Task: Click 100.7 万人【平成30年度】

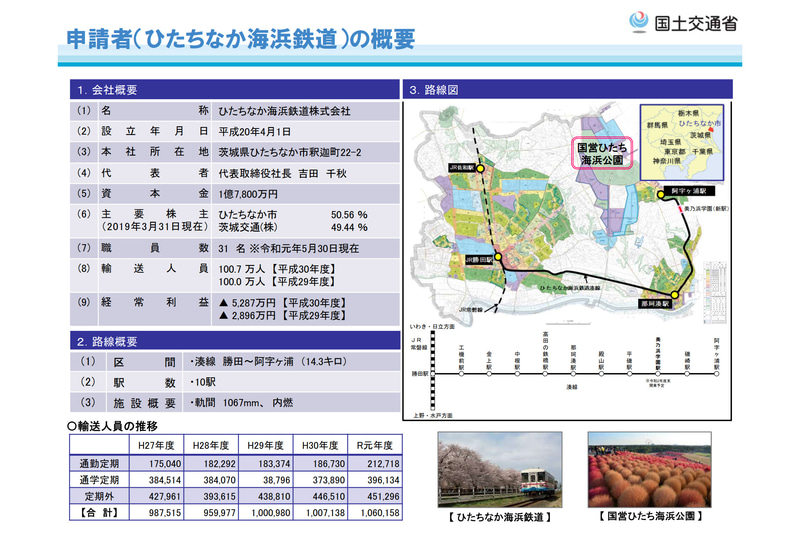Action: [x=277, y=269]
